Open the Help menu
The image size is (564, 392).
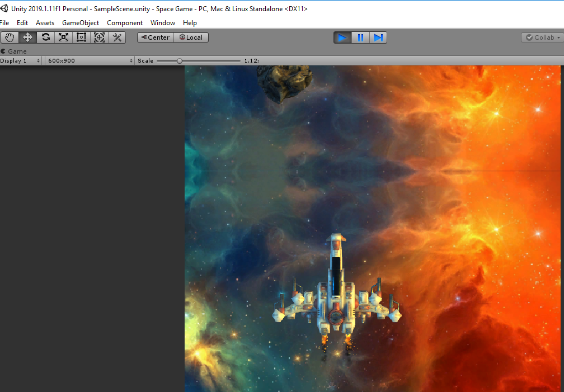(x=190, y=23)
